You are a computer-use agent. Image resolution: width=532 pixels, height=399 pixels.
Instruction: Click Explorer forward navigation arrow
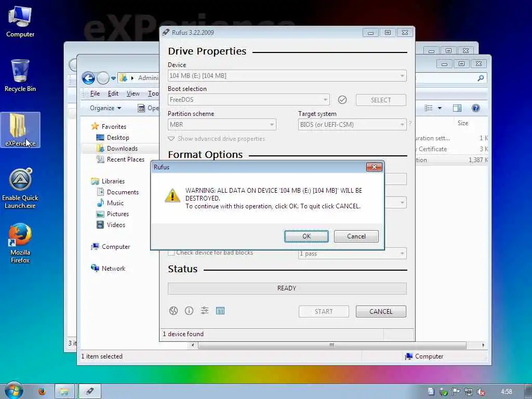click(x=103, y=78)
